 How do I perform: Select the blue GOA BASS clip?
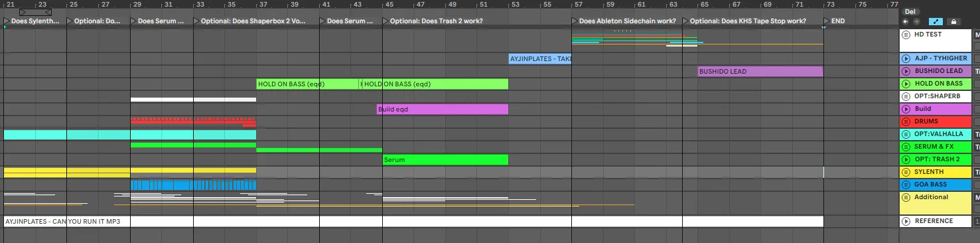tap(193, 185)
